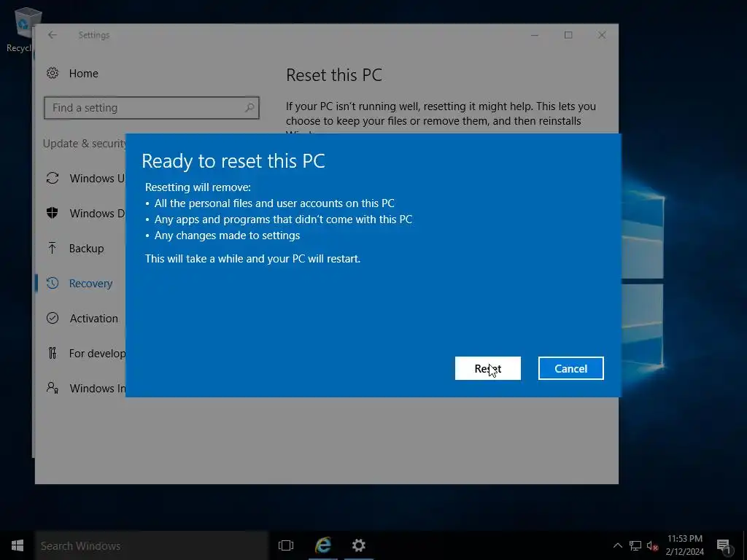Click the Windows Defender shield icon
The height and width of the screenshot is (560, 747).
coord(53,213)
